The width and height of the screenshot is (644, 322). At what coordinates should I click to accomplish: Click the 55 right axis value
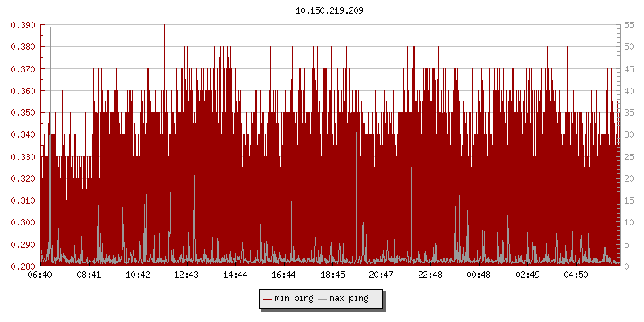point(629,25)
